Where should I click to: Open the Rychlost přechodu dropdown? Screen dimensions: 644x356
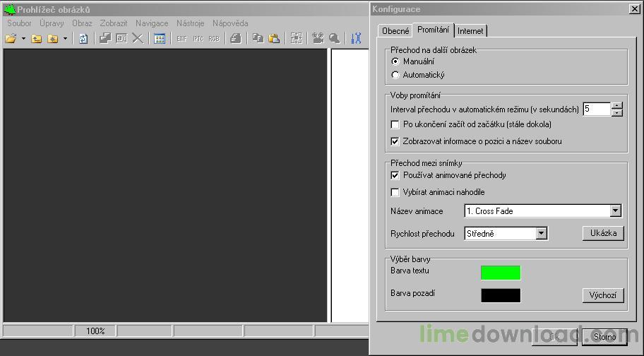pos(542,234)
